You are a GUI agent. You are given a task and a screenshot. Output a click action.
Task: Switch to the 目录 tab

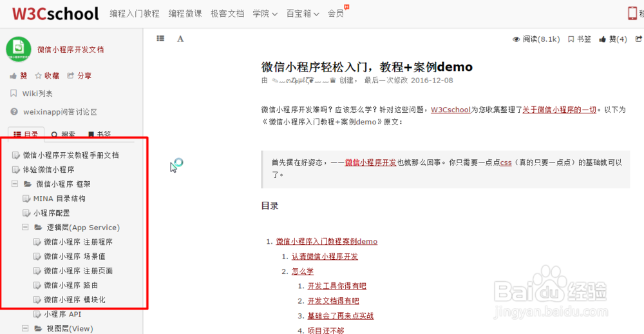(x=26, y=133)
